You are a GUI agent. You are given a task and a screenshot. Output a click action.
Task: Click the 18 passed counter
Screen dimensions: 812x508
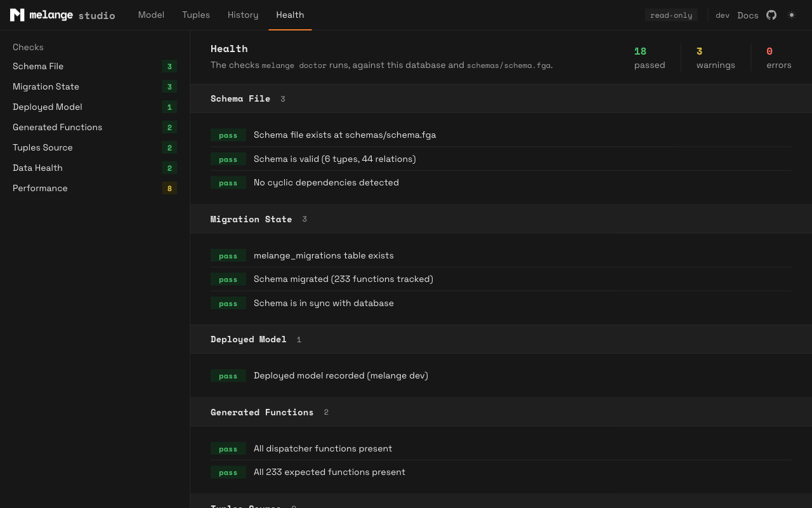[x=650, y=57]
